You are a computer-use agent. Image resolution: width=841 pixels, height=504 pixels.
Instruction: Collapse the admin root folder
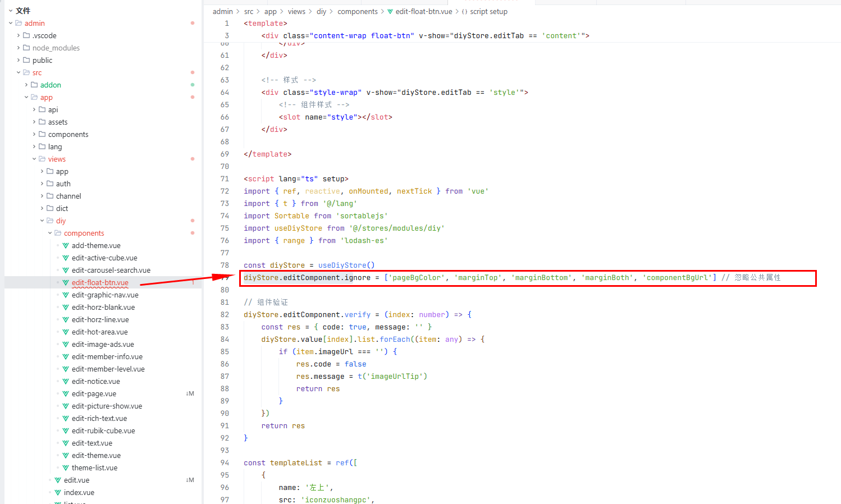pos(11,24)
